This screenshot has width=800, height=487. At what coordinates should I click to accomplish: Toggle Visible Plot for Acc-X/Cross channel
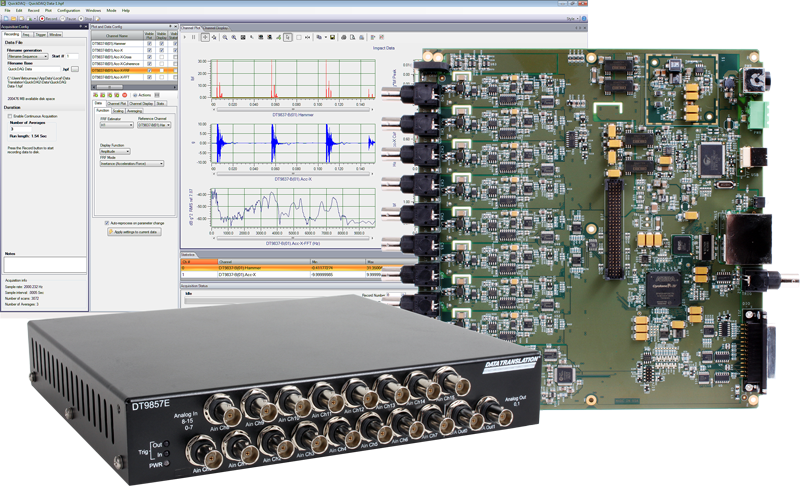pos(149,57)
